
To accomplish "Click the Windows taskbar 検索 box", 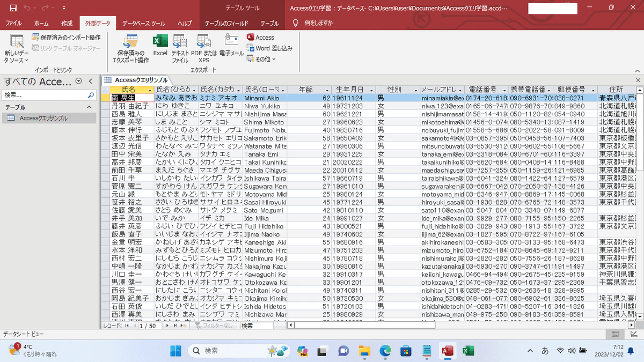I will tap(238, 351).
